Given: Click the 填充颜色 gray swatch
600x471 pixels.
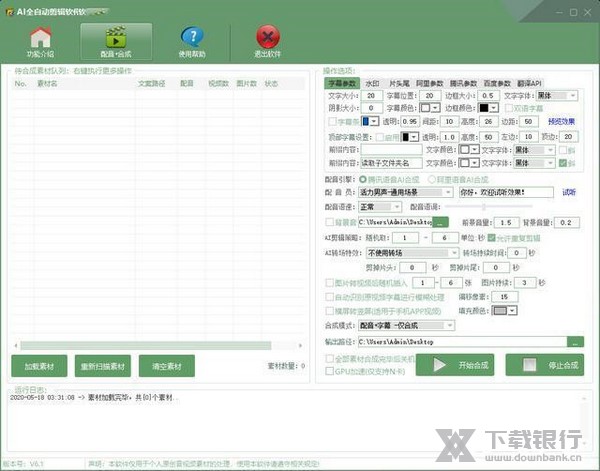Looking at the screenshot, I should click(x=500, y=310).
